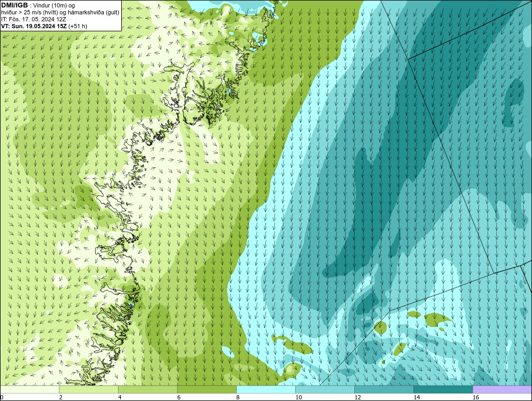The width and height of the screenshot is (532, 401).
Task: Click the 'Vindur (10m) og' title text
Action: (54, 6)
